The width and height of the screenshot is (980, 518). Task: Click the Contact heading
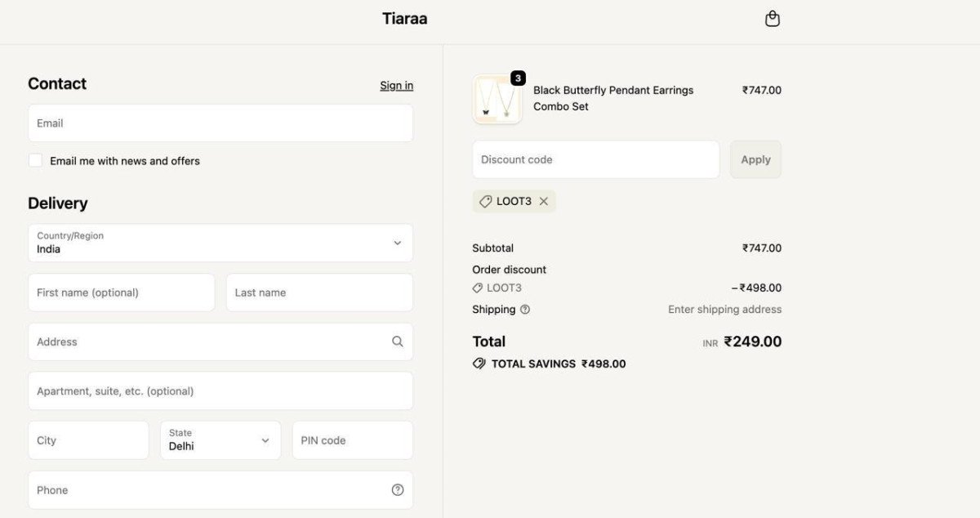(x=57, y=83)
